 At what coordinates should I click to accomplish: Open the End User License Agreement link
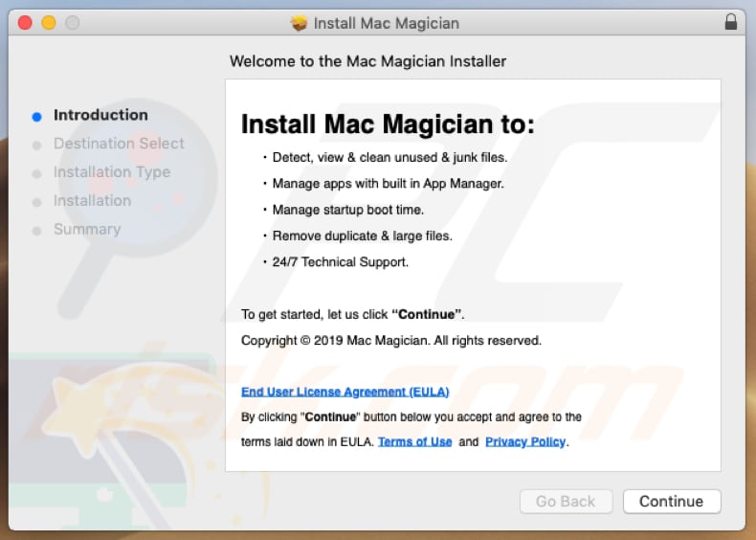[x=345, y=392]
